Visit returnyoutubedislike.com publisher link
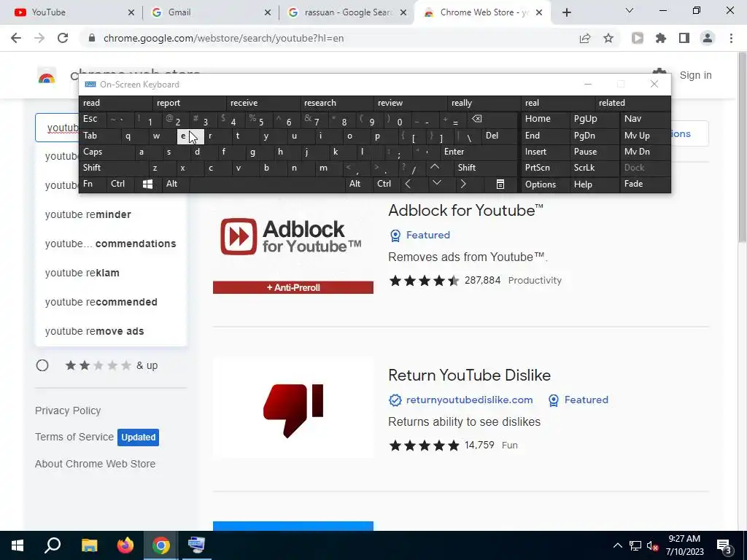The width and height of the screenshot is (747, 560). (x=469, y=400)
